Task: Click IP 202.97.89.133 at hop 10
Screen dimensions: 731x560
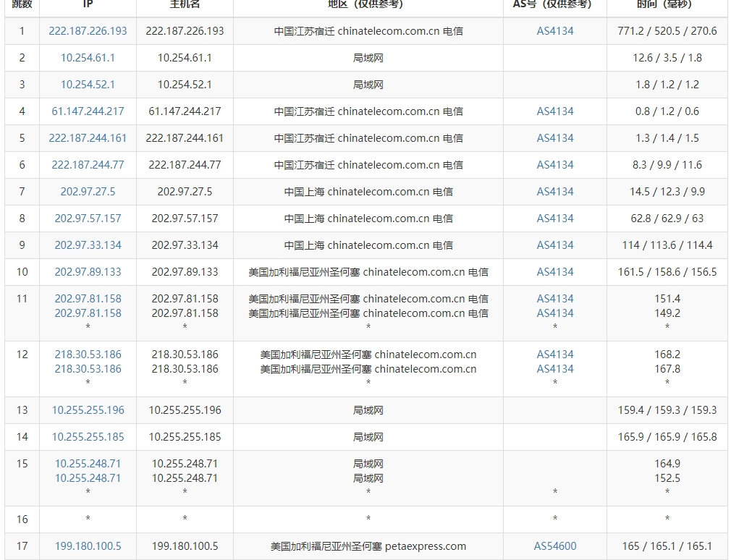Action: [88, 272]
